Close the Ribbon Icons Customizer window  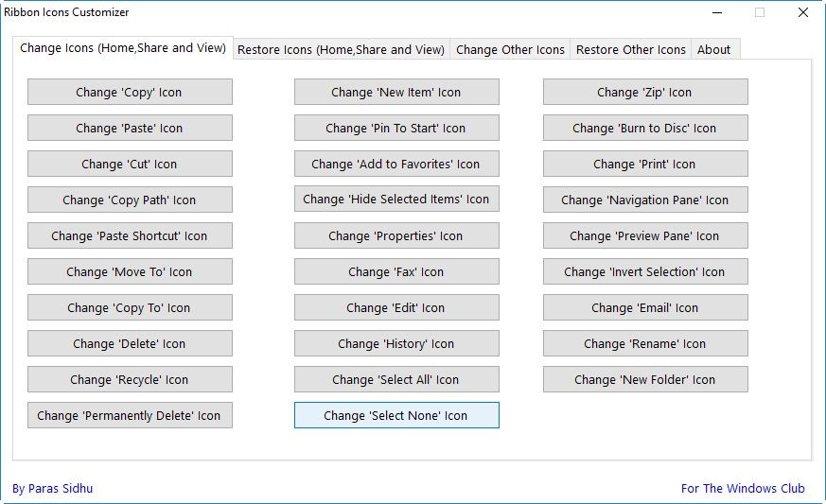coord(803,12)
